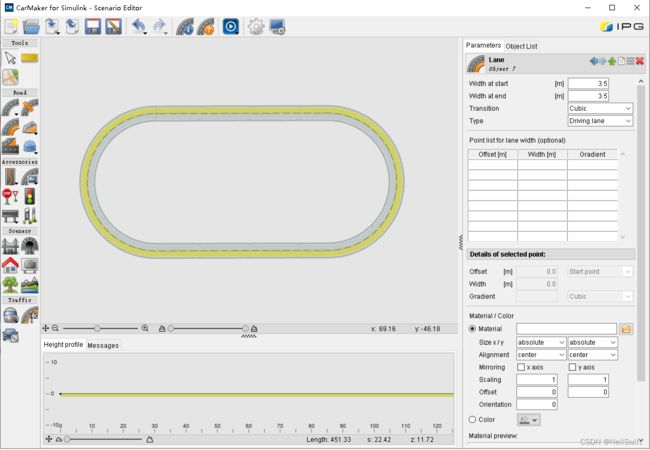Enable y axis mirroring

pos(572,367)
